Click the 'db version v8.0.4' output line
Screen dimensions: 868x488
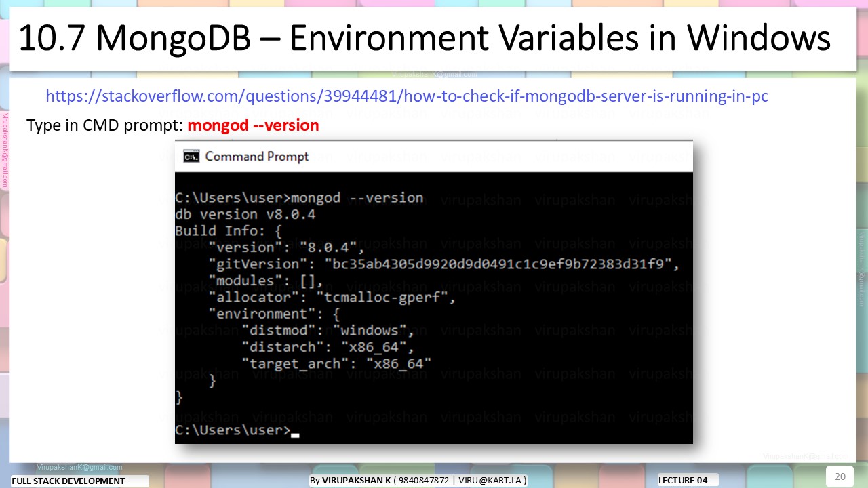(x=245, y=214)
